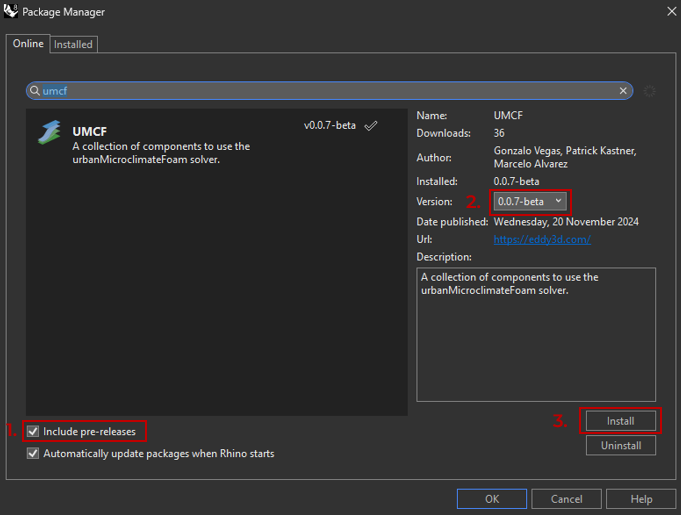Click the UMCF package logo icon
Screen dimensions: 681x515
tap(49, 132)
